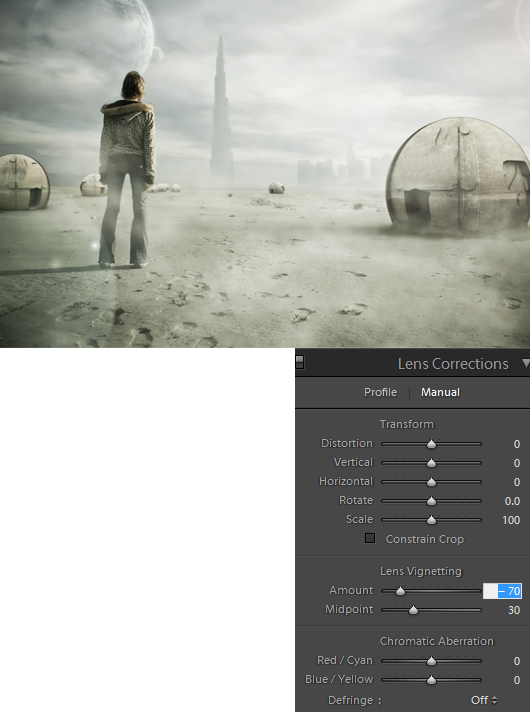
Task: Select the Manual tab
Action: click(440, 392)
